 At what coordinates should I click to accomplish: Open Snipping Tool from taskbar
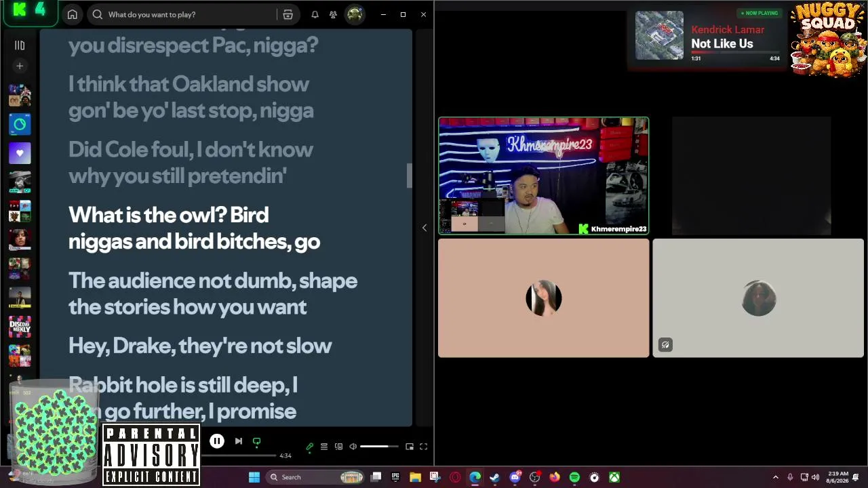tap(435, 477)
